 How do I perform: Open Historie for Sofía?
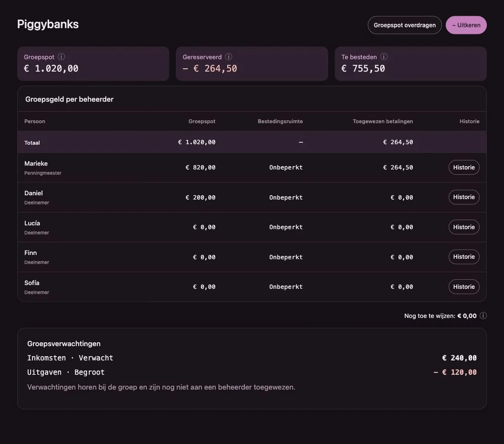point(464,286)
